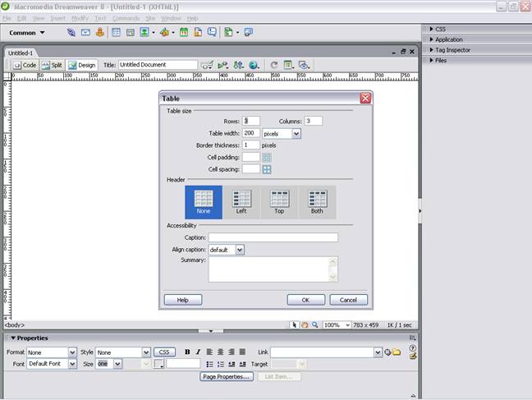The image size is (532, 400).
Task: Open the Modify menu
Action: [x=80, y=18]
